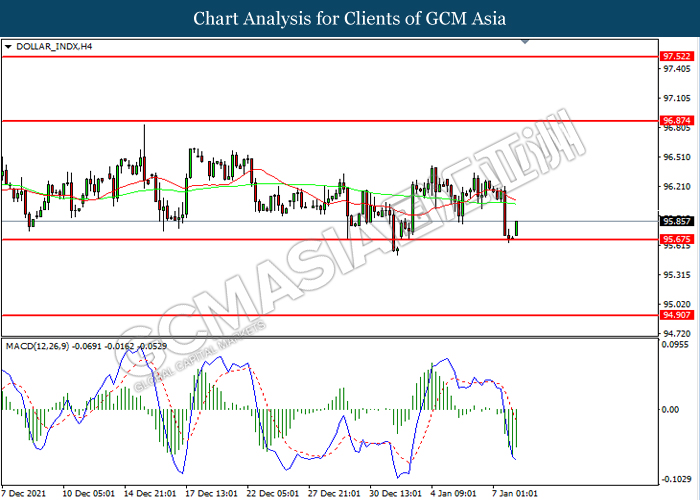The height and width of the screenshot is (500, 700).
Task: Click the 14 Dec 21:01 time label
Action: pyautogui.click(x=150, y=493)
